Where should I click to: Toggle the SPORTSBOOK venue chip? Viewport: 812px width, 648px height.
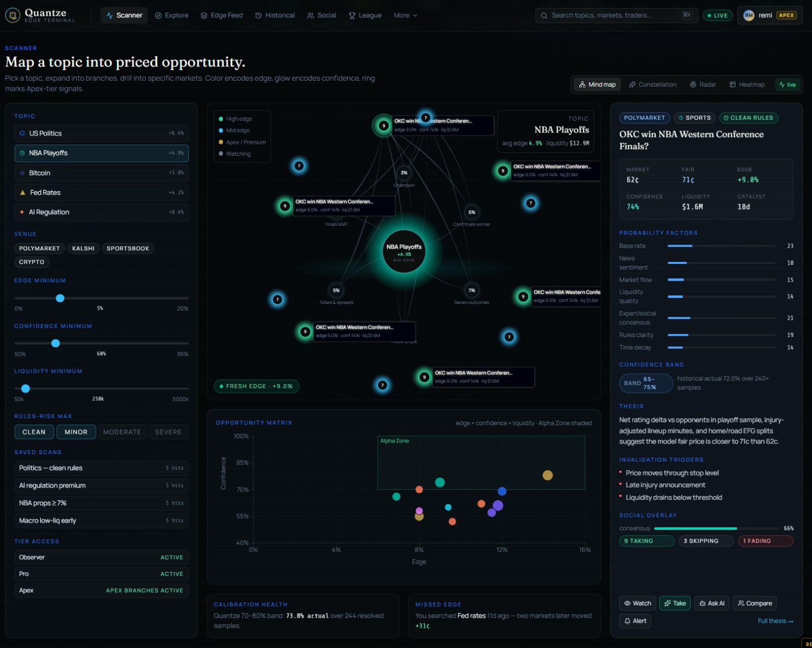click(128, 249)
